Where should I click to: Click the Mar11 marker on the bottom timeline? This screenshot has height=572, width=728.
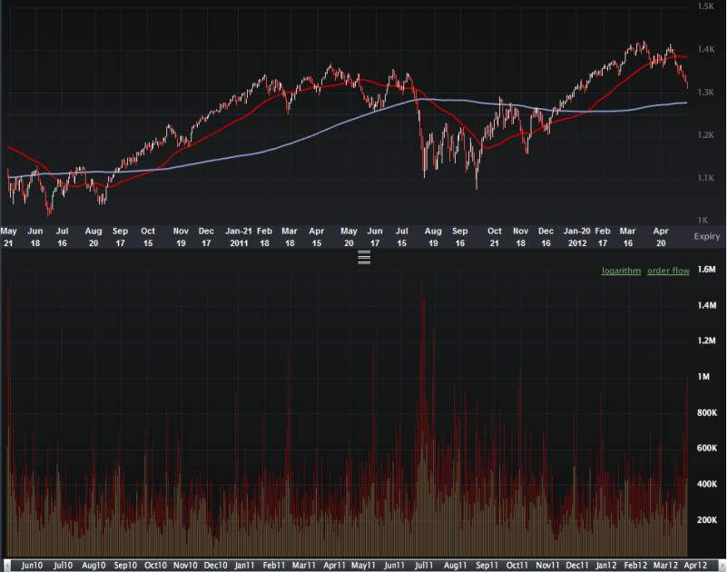click(304, 566)
